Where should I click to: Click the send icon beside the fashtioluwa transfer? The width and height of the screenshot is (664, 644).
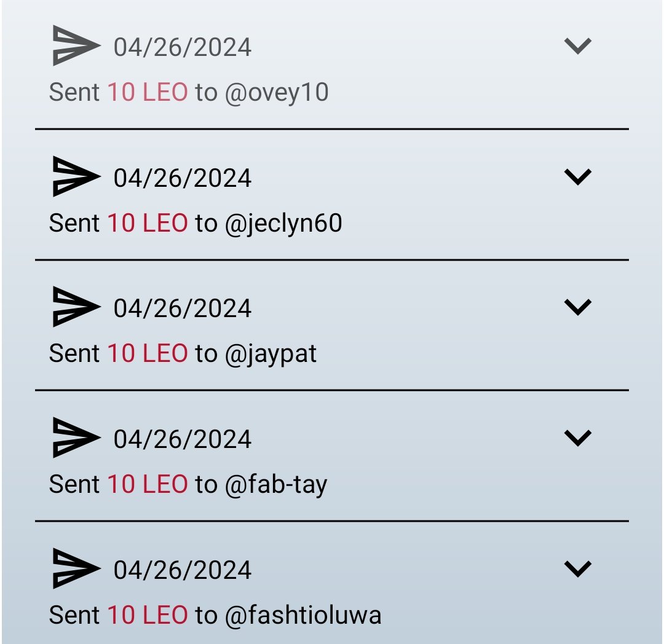pos(77,568)
